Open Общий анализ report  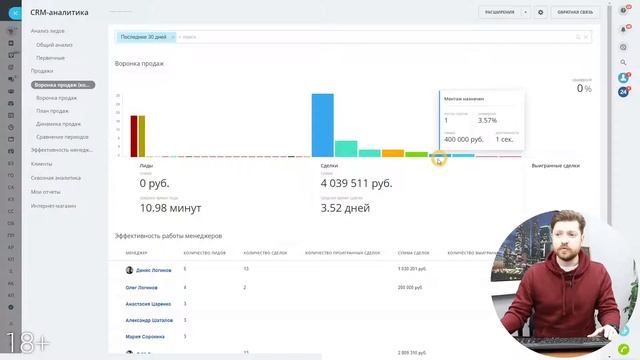[x=54, y=45]
